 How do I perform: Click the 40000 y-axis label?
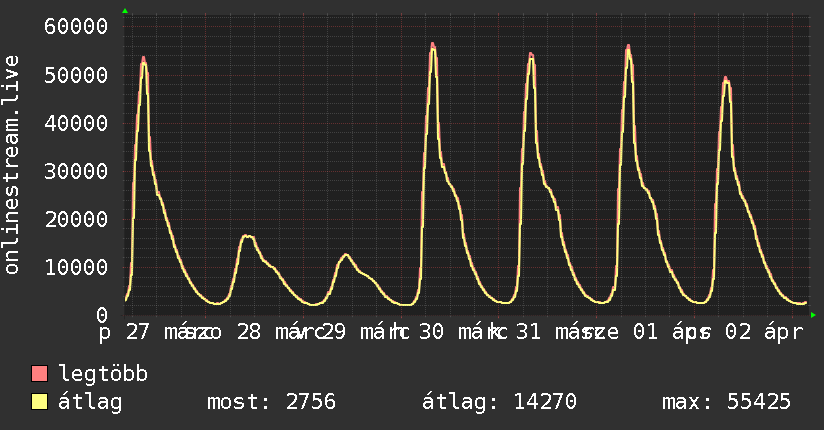tap(76, 124)
